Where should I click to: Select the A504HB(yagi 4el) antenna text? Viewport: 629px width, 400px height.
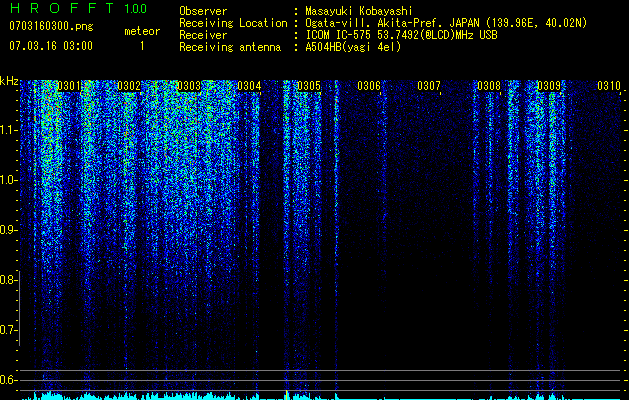tap(353, 47)
